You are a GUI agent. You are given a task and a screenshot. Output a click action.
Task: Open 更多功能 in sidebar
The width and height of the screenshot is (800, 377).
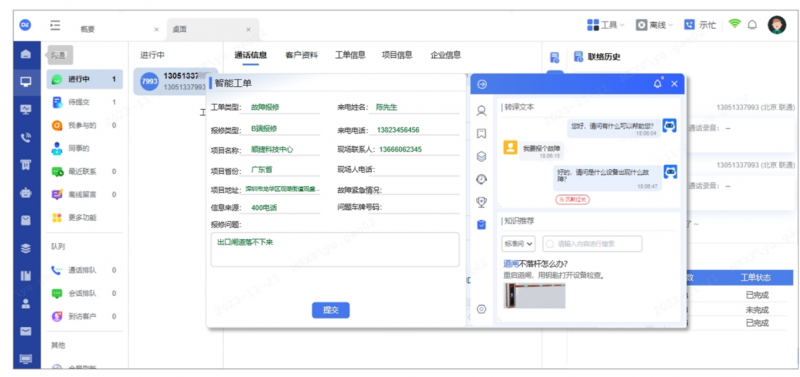point(85,218)
